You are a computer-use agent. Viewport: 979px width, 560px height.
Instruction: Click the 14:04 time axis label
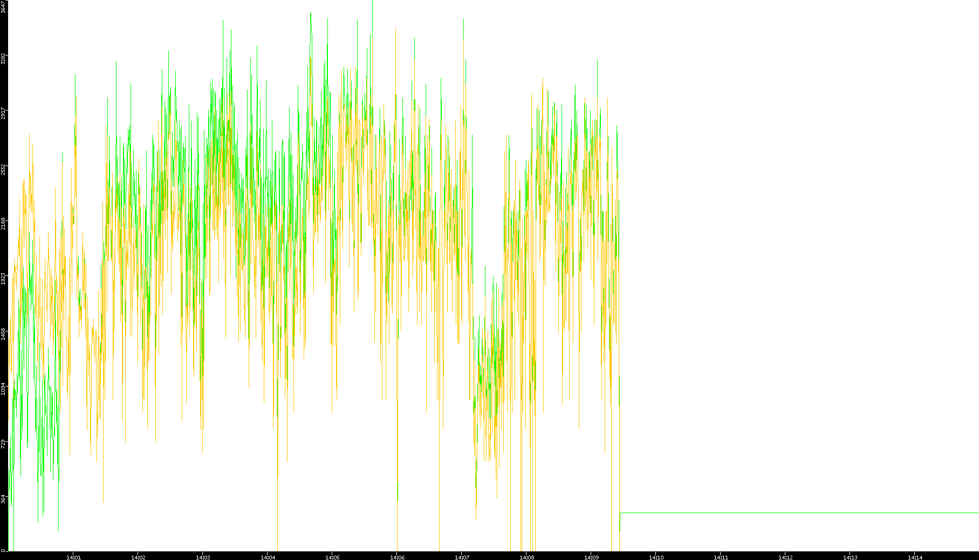pos(268,557)
